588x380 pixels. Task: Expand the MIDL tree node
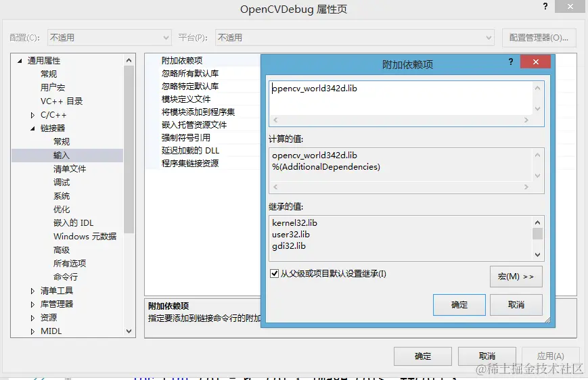tap(32, 331)
